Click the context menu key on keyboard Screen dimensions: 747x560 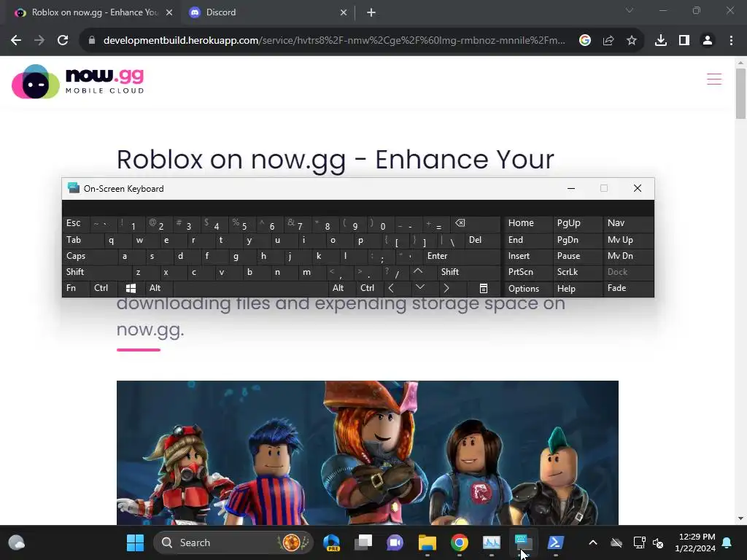click(483, 288)
